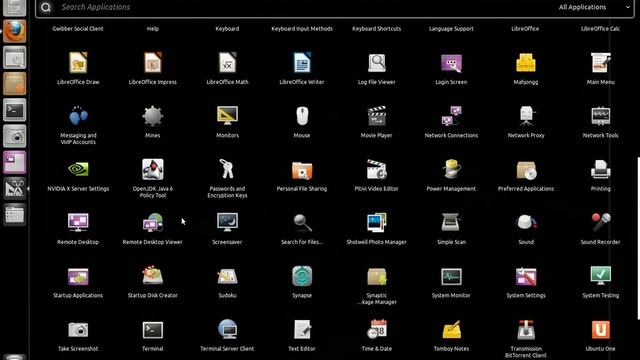Open the Main Menu editor
Viewport: 640px width, 360px height.
click(600, 63)
